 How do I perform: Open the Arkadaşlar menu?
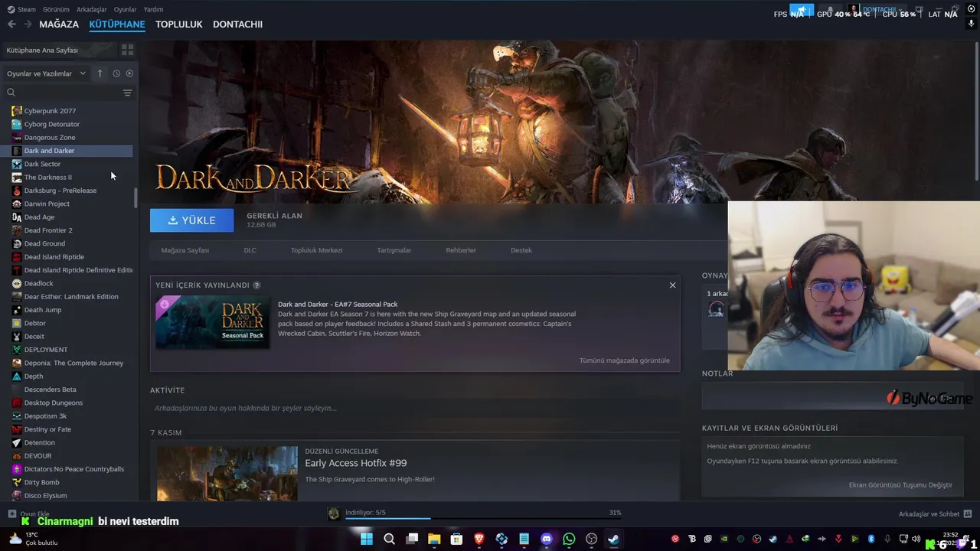point(92,9)
